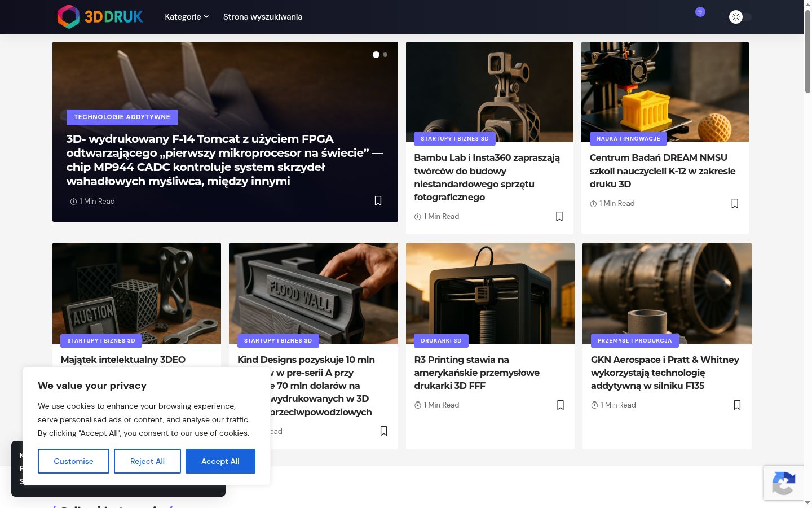The height and width of the screenshot is (508, 812).
Task: Click the 3DDRUK hexagon logo
Action: (x=100, y=17)
